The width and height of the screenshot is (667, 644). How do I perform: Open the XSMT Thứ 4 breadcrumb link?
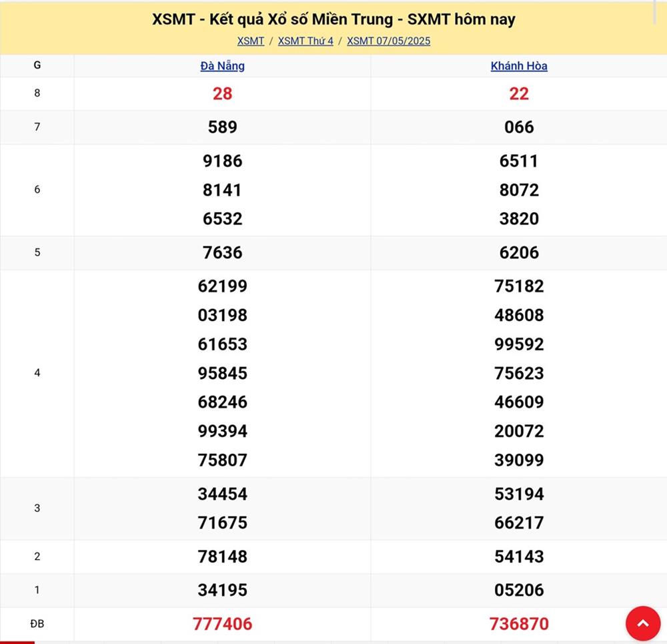coord(305,41)
